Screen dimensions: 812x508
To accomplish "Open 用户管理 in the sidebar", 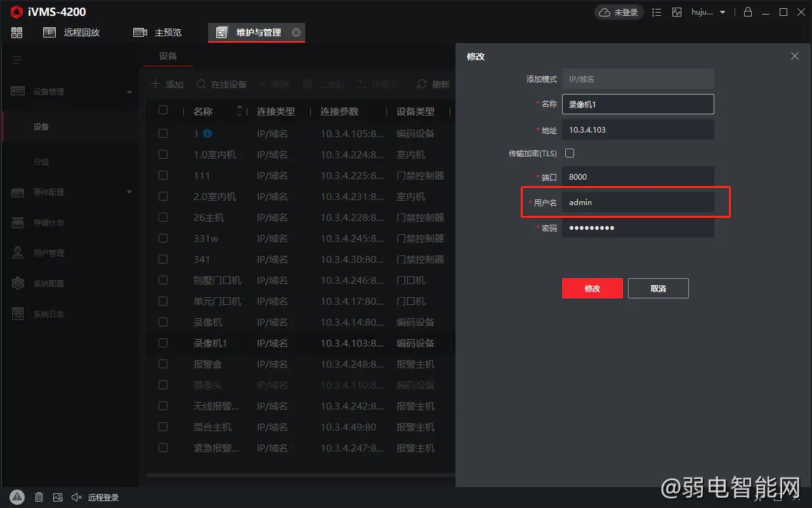I will click(x=49, y=253).
